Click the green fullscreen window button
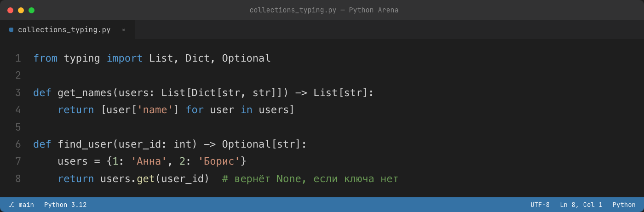This screenshot has height=212, width=644. (31, 10)
